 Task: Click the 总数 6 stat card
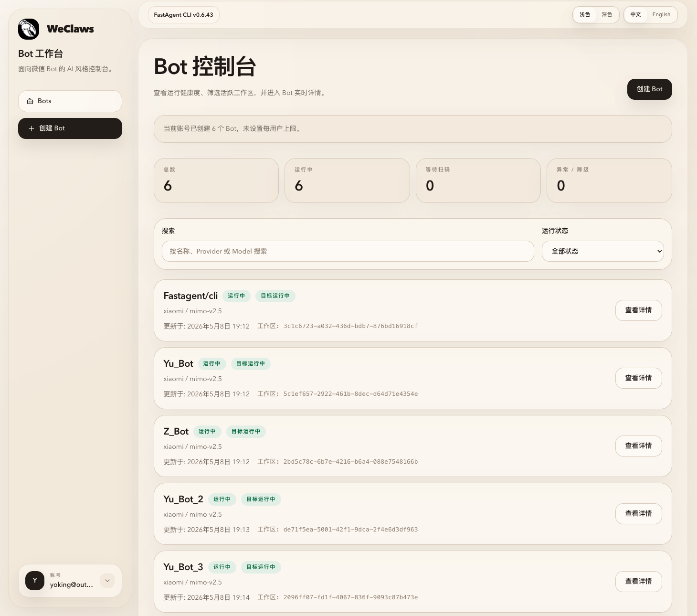216,181
